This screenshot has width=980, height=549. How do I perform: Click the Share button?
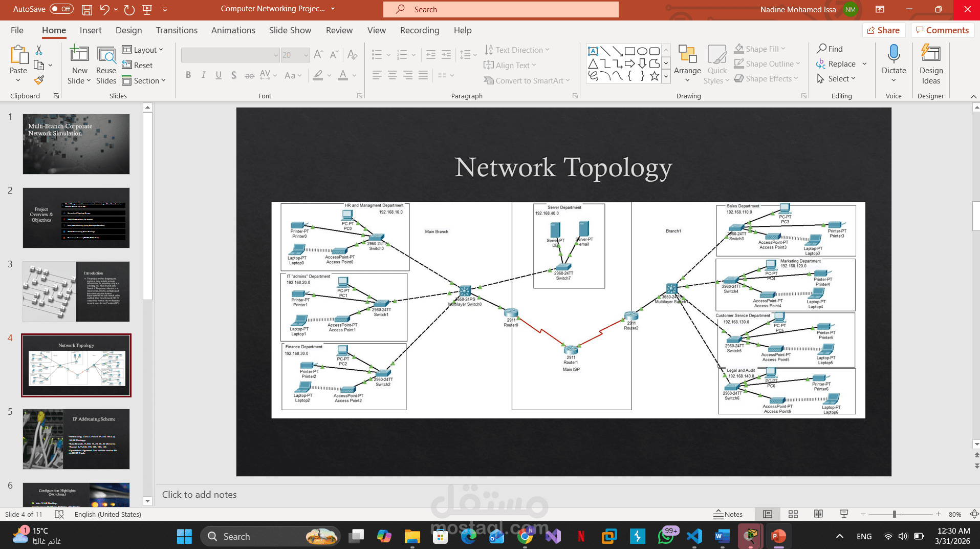pyautogui.click(x=884, y=30)
